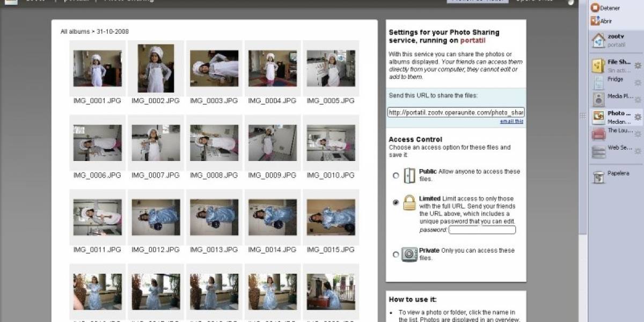
Task: Click the 31-10-2008 album name in breadcrumb
Action: point(113,32)
